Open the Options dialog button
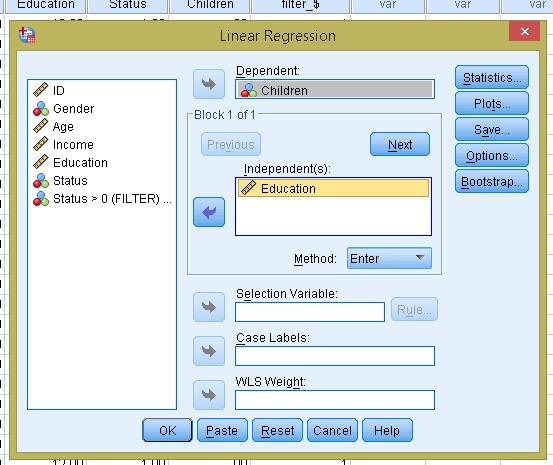Viewport: 553px width, 465px height. (492, 156)
